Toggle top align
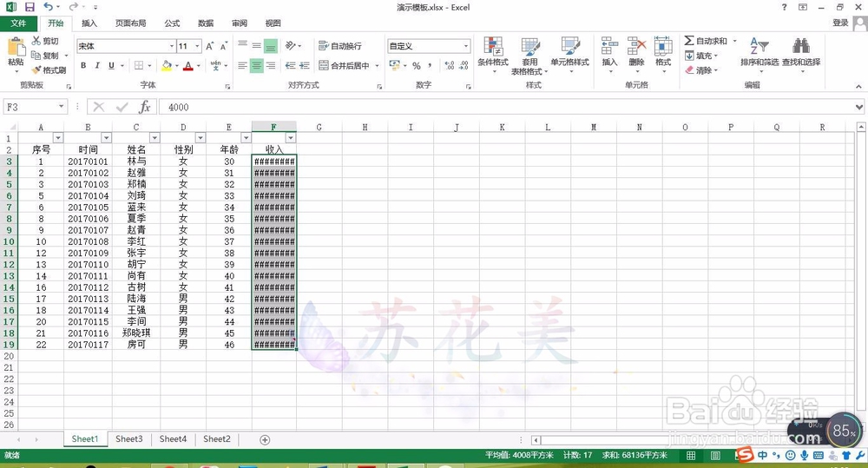Viewport: 868px width, 468px height. tap(242, 46)
